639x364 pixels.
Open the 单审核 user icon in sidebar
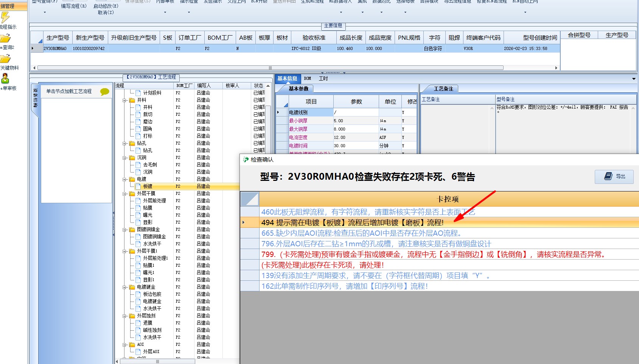[5, 79]
